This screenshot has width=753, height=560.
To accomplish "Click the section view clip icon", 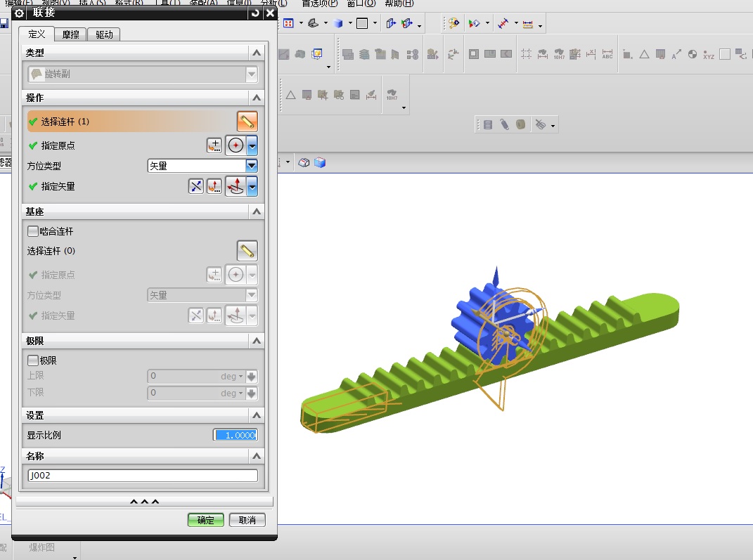I will point(391,23).
